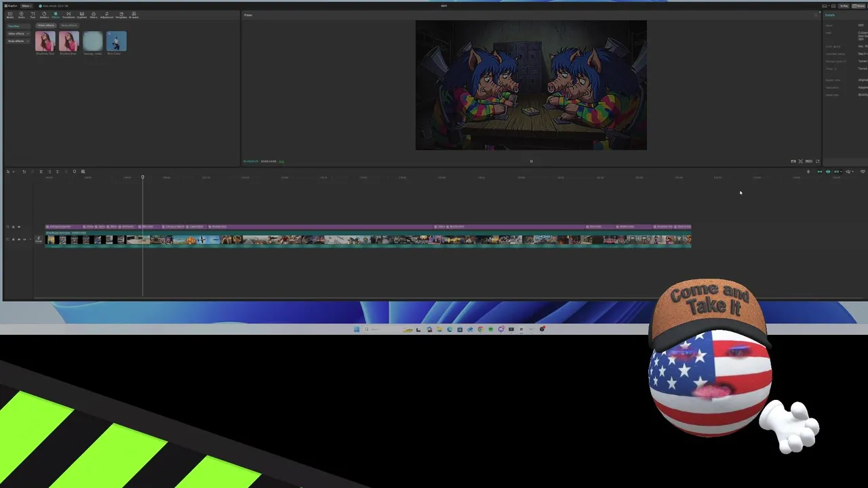The image size is (868, 488).
Task: Toggle the main track magnet
Action: pos(819,171)
